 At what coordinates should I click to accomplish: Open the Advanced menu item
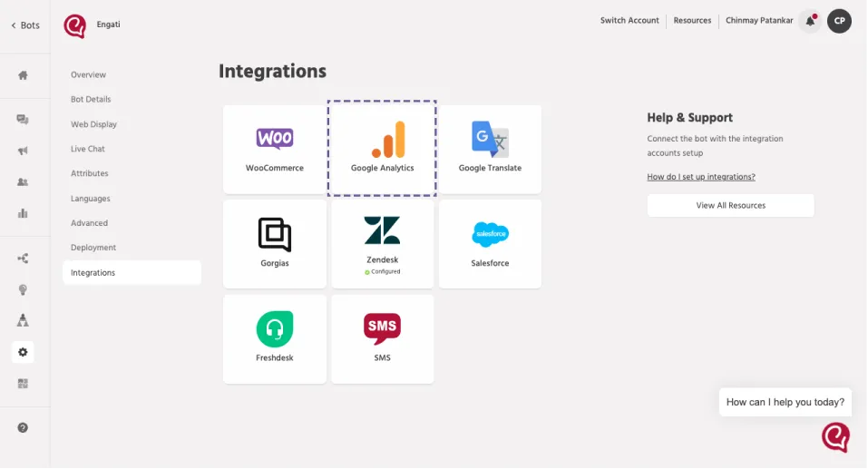coord(89,223)
